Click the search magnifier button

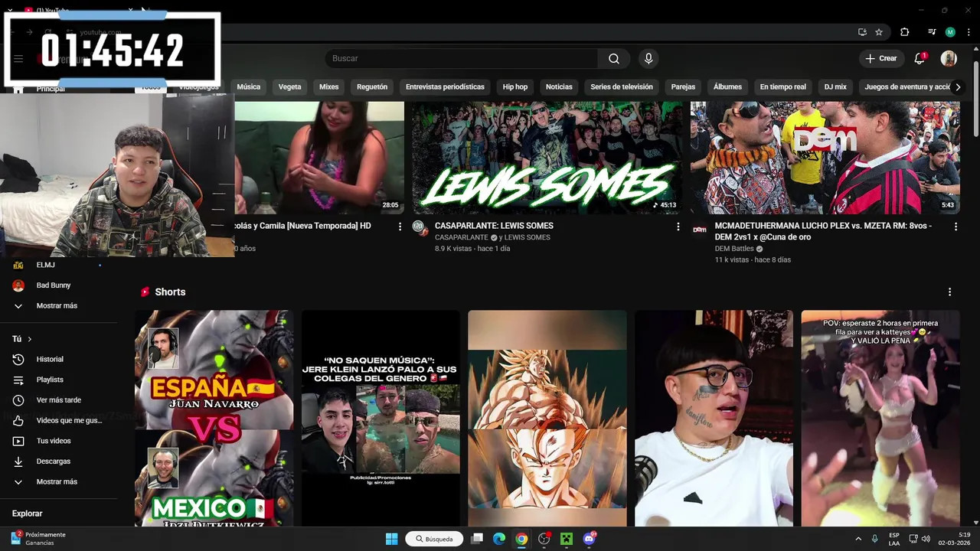point(614,58)
